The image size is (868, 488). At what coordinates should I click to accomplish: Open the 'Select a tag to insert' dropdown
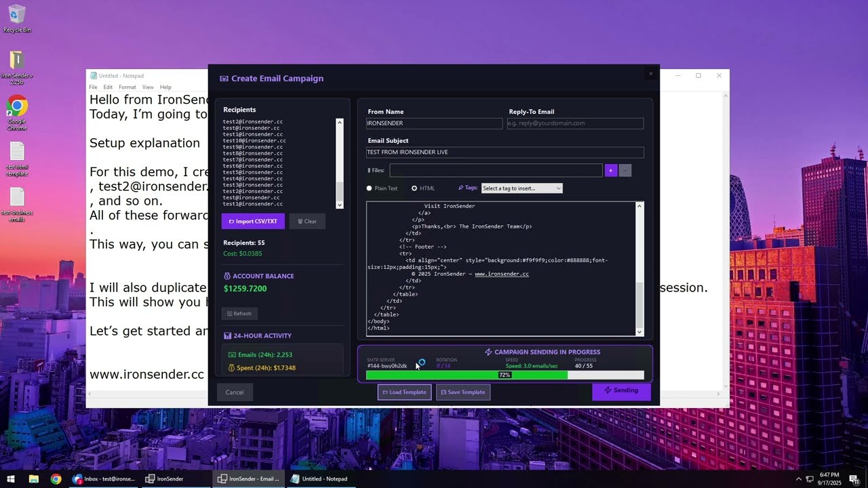[x=521, y=188]
